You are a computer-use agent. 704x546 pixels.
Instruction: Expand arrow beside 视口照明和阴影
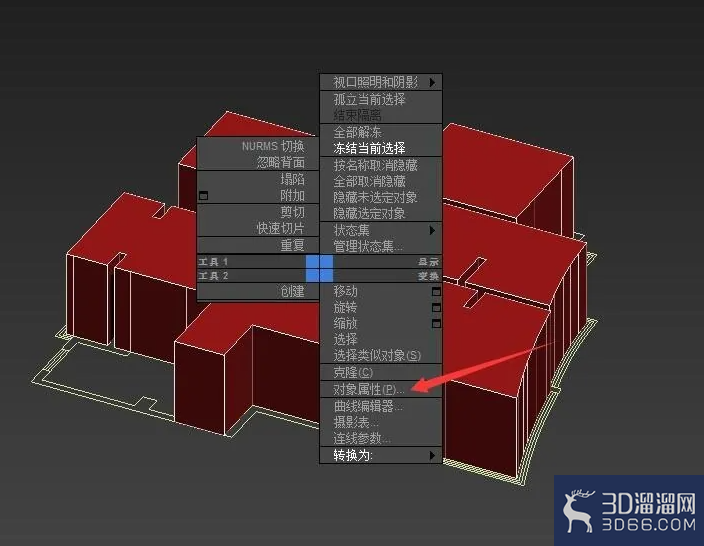(432, 83)
